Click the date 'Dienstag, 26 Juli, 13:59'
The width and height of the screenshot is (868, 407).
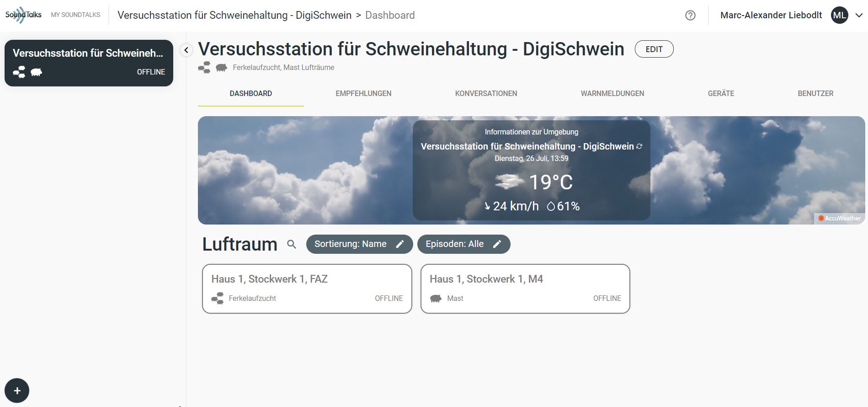tap(531, 159)
